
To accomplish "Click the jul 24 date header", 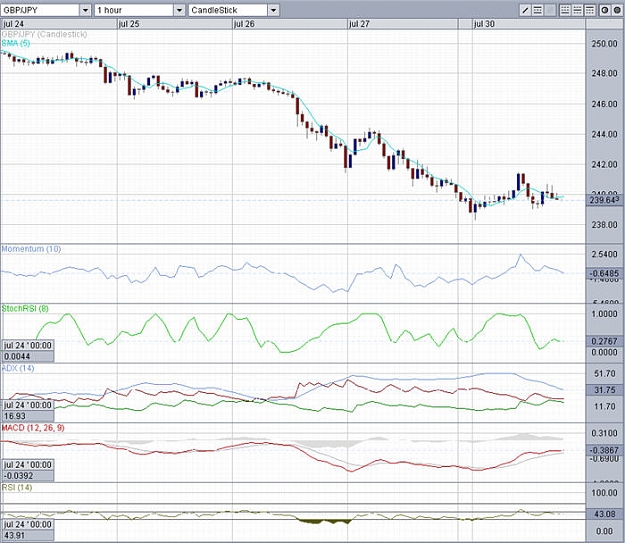I will tap(14, 24).
